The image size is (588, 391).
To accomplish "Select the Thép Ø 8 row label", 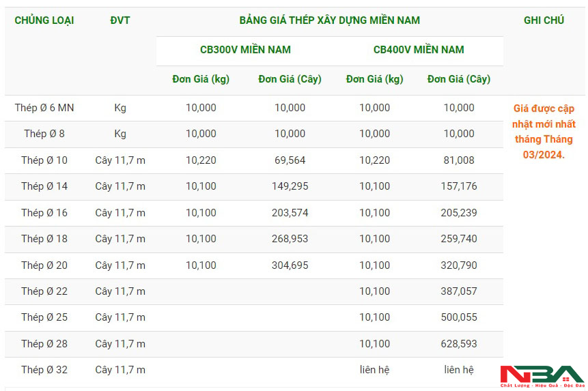I will pyautogui.click(x=44, y=134).
